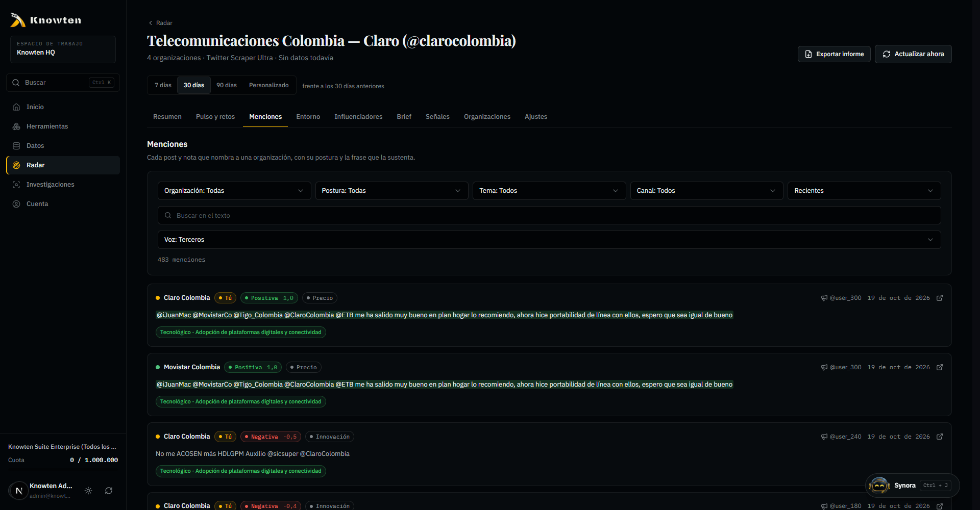The height and width of the screenshot is (510, 980).
Task: Open the Organización: Todas dropdown
Action: [x=234, y=191]
